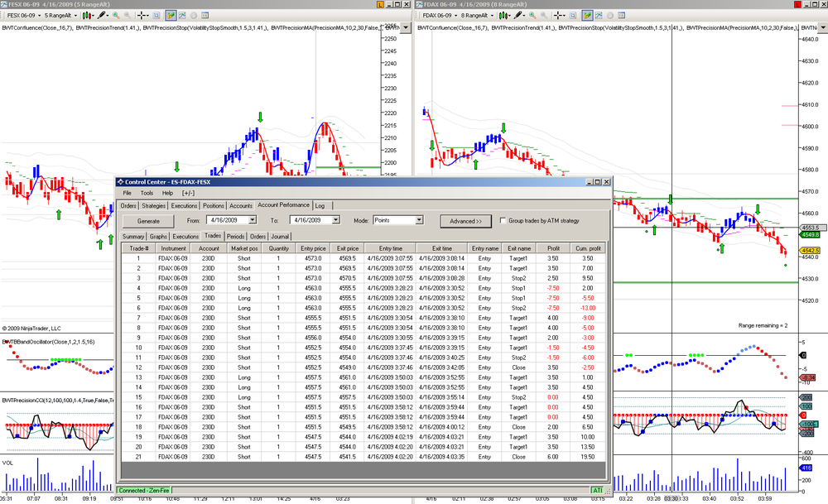Open 8 RangeAlt interval selector
The width and height of the screenshot is (828, 504).
click(x=477, y=15)
